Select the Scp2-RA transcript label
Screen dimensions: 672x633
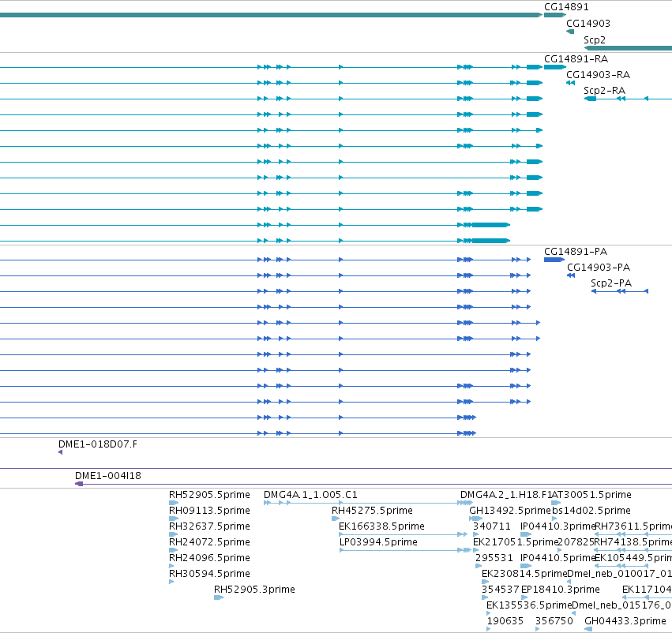click(x=604, y=91)
